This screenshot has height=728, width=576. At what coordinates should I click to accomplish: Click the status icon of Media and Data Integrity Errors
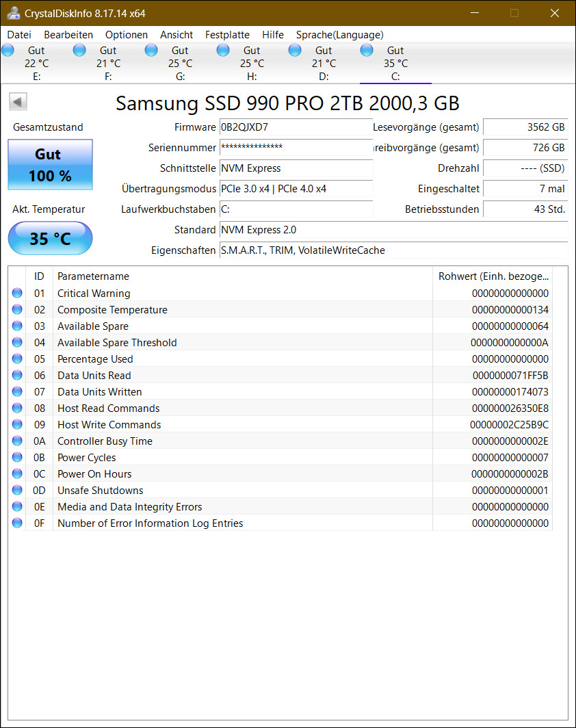(17, 506)
